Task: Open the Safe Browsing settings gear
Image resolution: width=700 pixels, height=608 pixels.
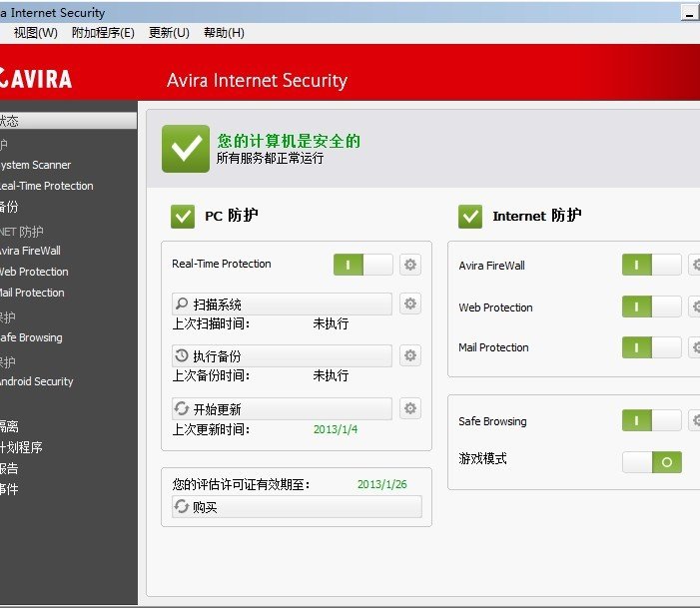Action: point(694,420)
